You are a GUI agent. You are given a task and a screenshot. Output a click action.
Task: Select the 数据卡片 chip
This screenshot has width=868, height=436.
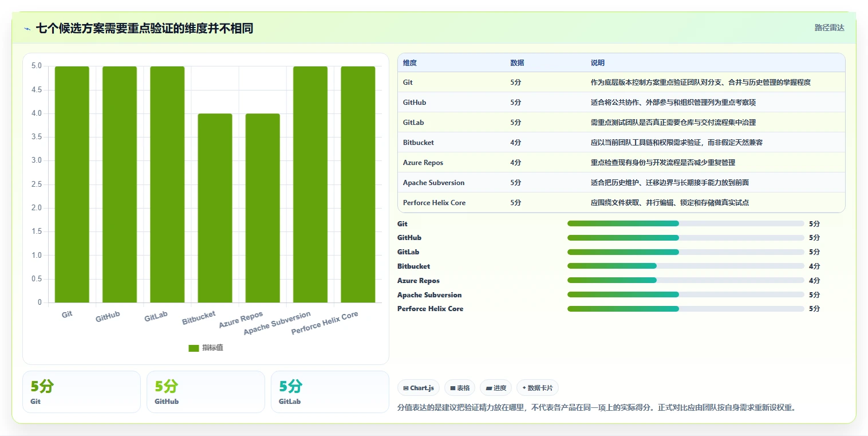tap(538, 388)
